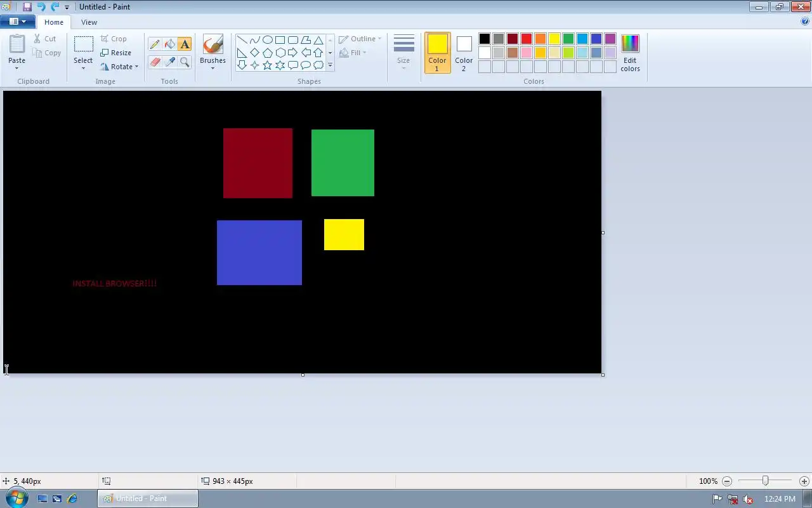Viewport: 812px width, 508px height.
Task: Pick the orange palette swatch
Action: tap(540, 39)
